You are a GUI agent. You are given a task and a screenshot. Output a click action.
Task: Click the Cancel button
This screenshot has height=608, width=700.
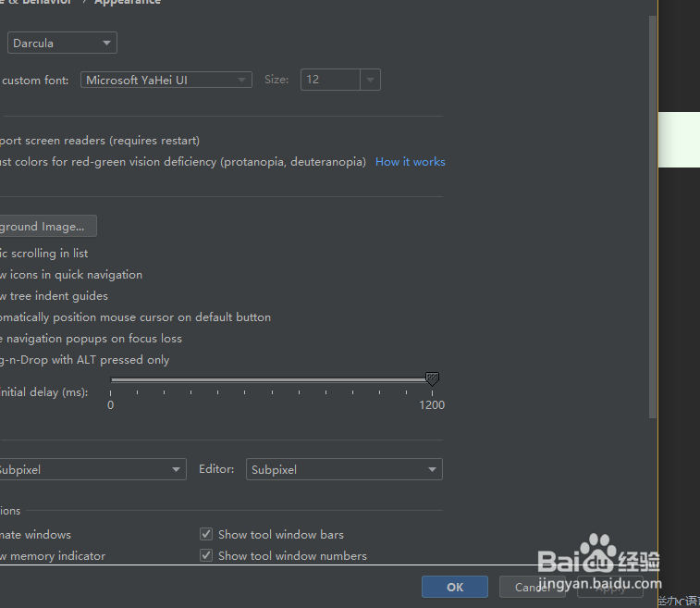(x=533, y=587)
